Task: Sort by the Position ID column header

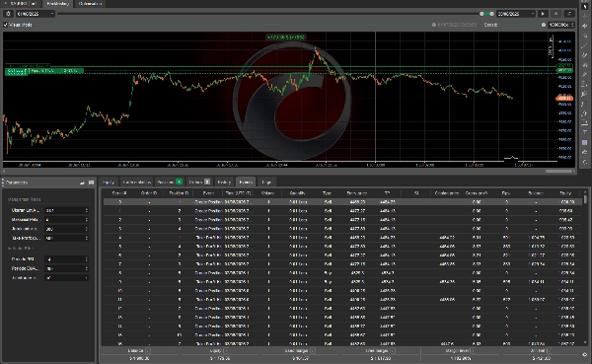Action: coord(179,193)
